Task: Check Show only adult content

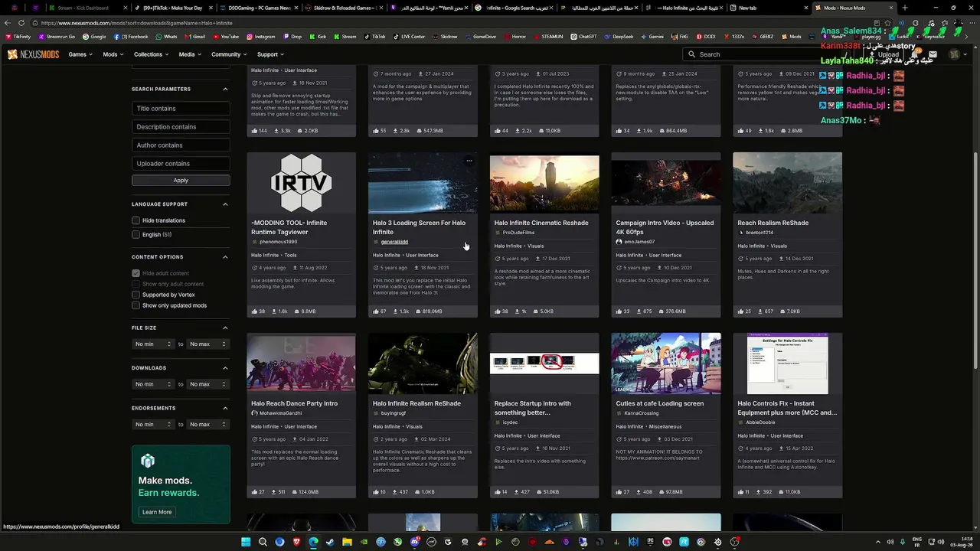Action: tap(136, 284)
